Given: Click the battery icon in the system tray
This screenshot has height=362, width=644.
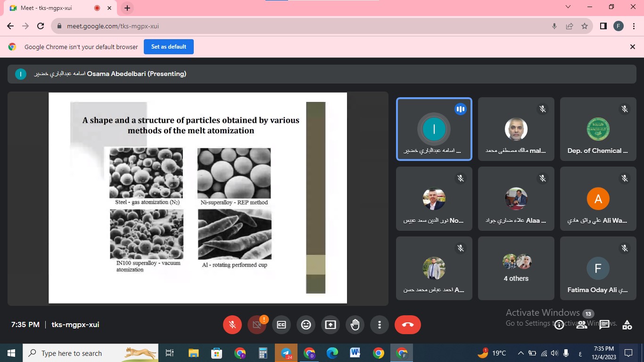Looking at the screenshot, I should tap(532, 353).
